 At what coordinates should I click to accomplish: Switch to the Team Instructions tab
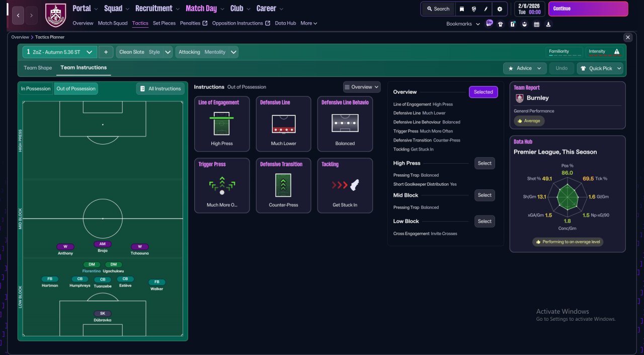[84, 67]
